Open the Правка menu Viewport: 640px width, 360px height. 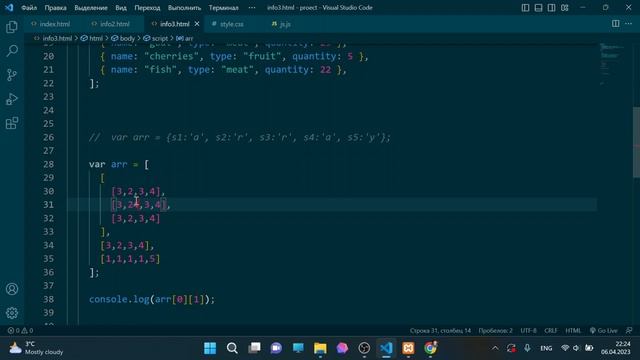(x=56, y=7)
